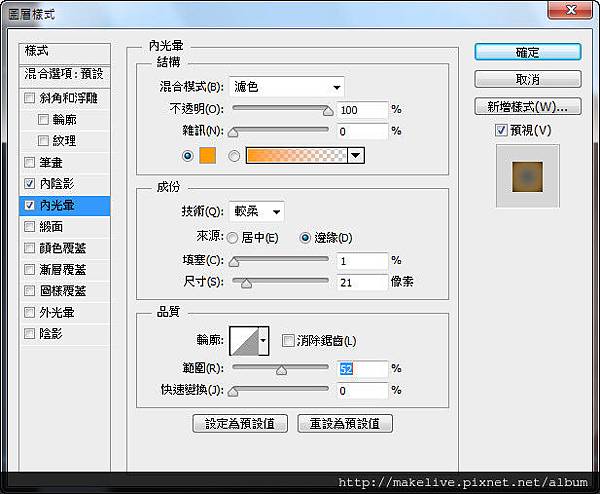Enable the 斜角和浮雕 checkbox
The width and height of the screenshot is (600, 494).
pos(29,98)
